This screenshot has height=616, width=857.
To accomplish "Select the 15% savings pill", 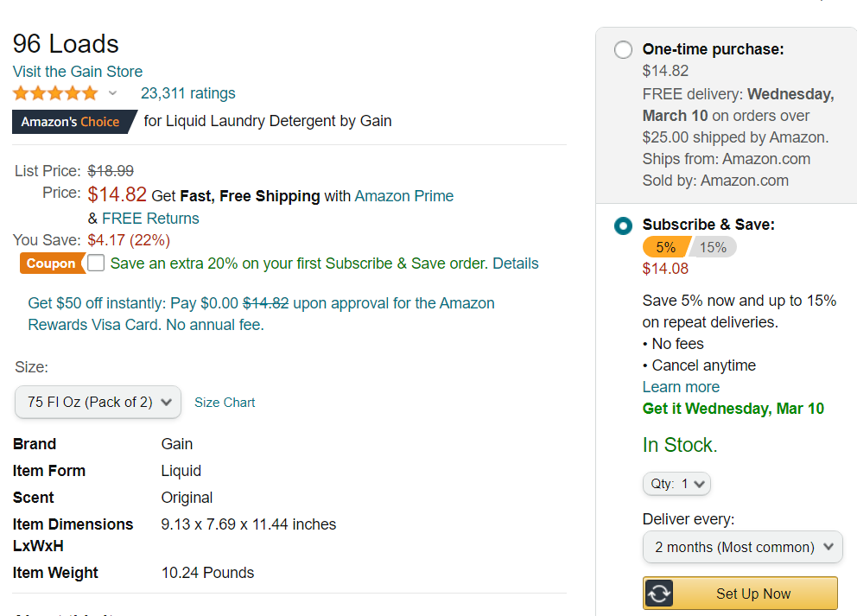I will 713,248.
